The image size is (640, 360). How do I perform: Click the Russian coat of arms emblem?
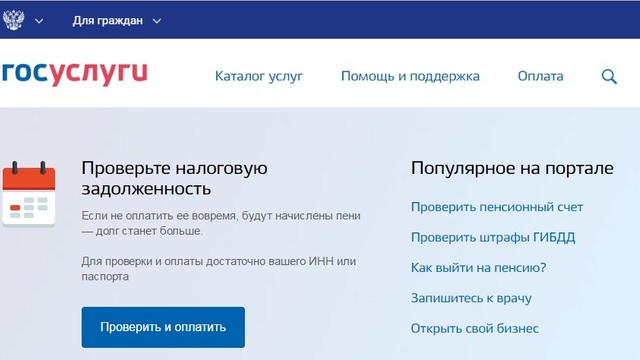(13, 20)
